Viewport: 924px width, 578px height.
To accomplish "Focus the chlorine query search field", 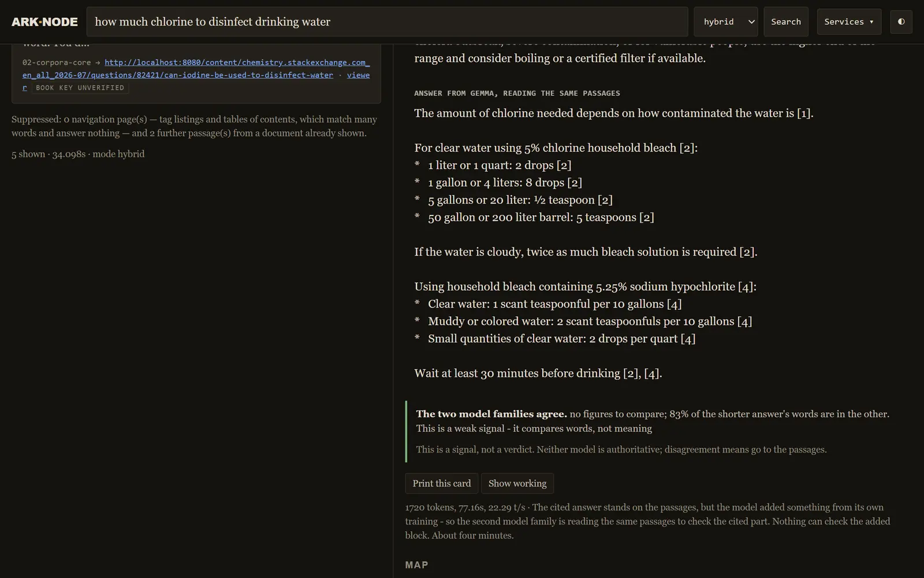I will (x=387, y=21).
